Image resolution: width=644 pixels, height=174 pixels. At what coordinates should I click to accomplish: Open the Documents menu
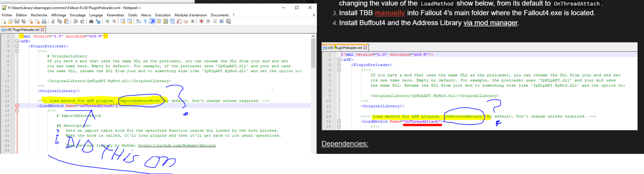pyautogui.click(x=220, y=15)
